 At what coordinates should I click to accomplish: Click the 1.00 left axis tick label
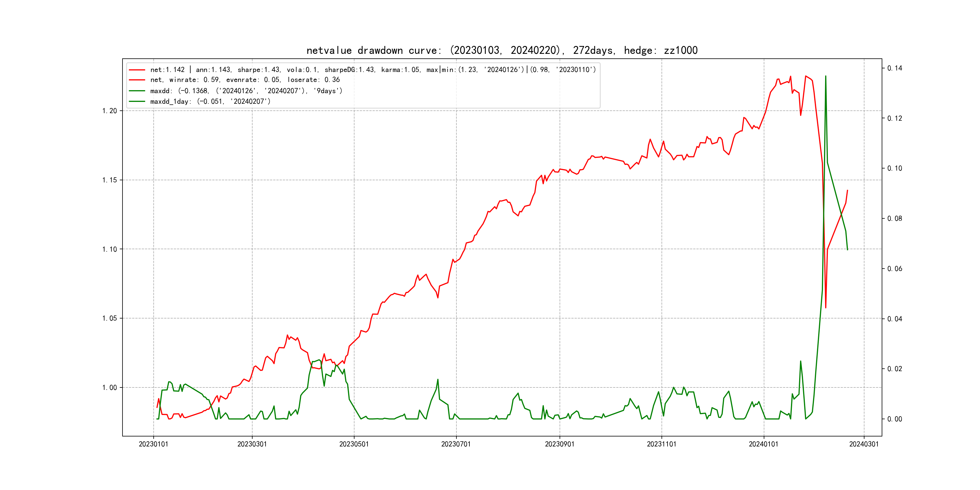click(109, 388)
